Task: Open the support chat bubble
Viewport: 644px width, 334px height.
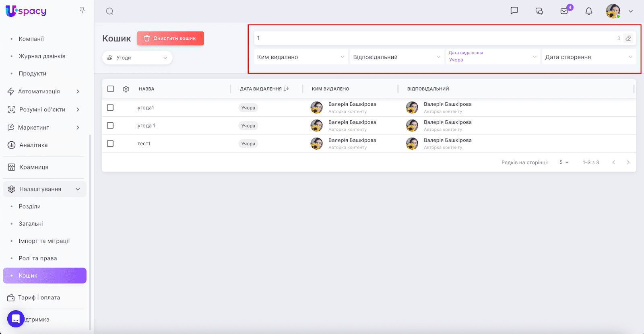Action: (x=16, y=319)
